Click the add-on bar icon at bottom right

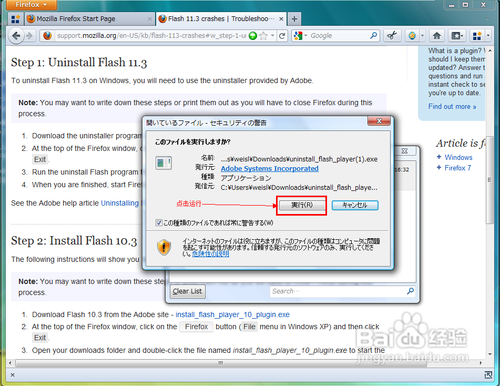tap(488, 375)
